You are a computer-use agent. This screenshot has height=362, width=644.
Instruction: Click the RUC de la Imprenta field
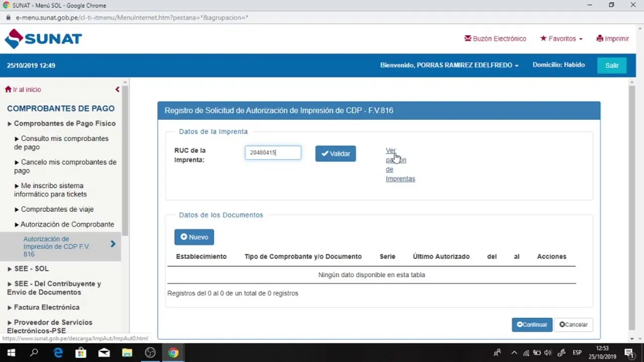point(273,153)
